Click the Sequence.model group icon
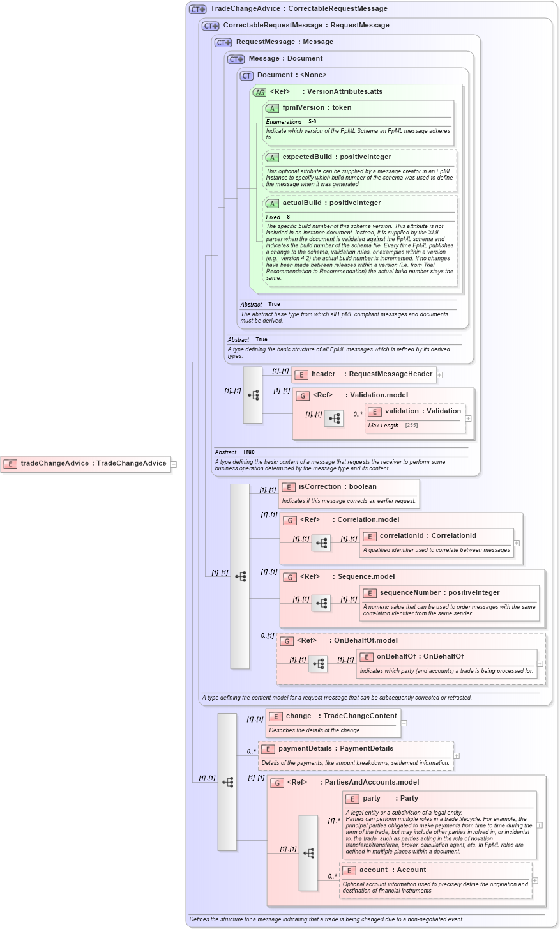Viewport: 560px width, 929px height. click(290, 577)
